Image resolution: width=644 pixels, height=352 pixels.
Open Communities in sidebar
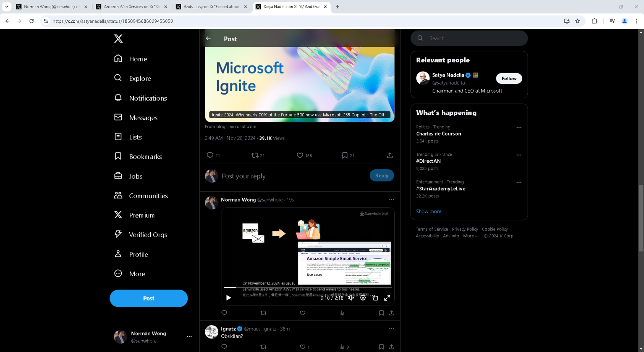[141, 196]
